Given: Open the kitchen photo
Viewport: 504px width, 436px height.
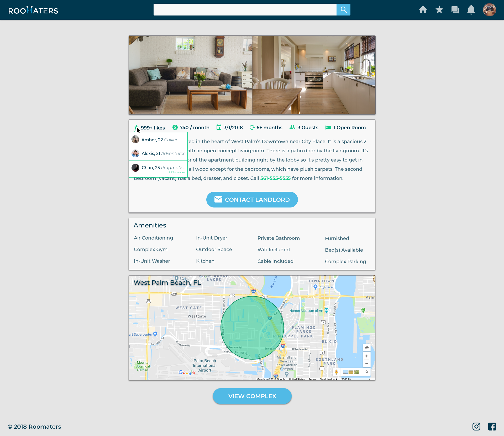Looking at the screenshot, I should tap(314, 75).
